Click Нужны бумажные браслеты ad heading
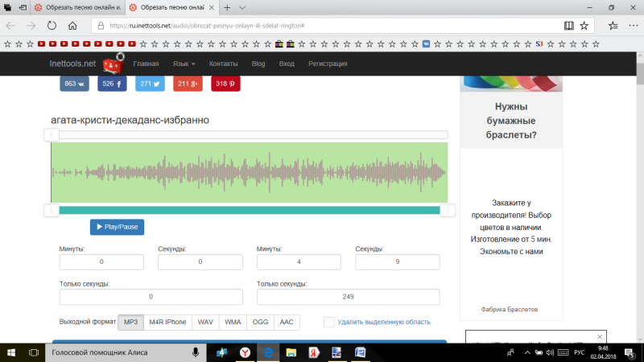Viewport: 644px width, 362px height. pos(511,121)
